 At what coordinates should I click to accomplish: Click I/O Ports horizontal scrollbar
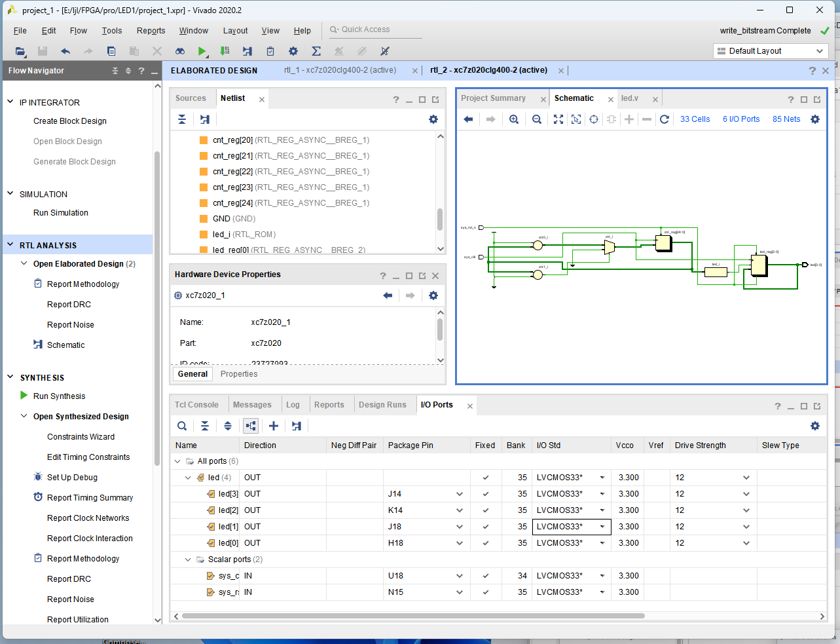tap(413, 616)
